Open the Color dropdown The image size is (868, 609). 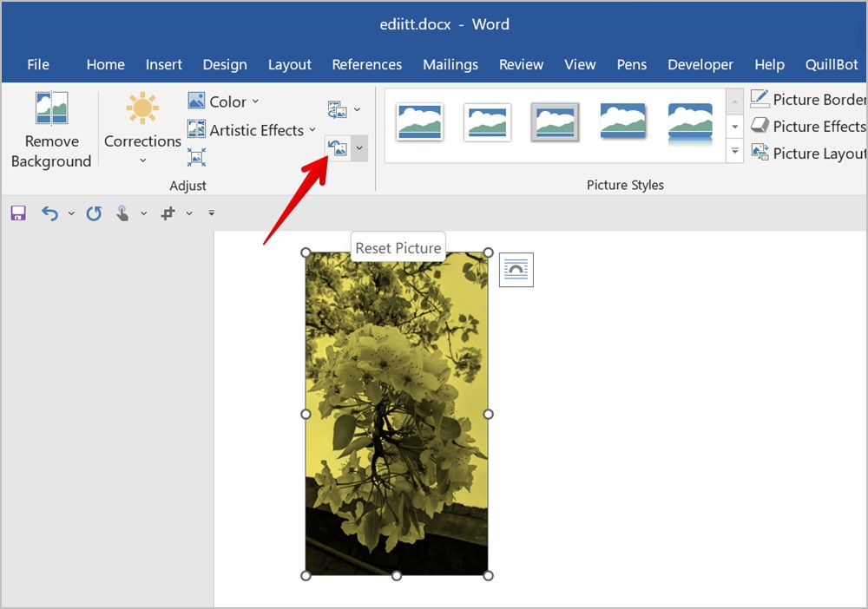(224, 101)
